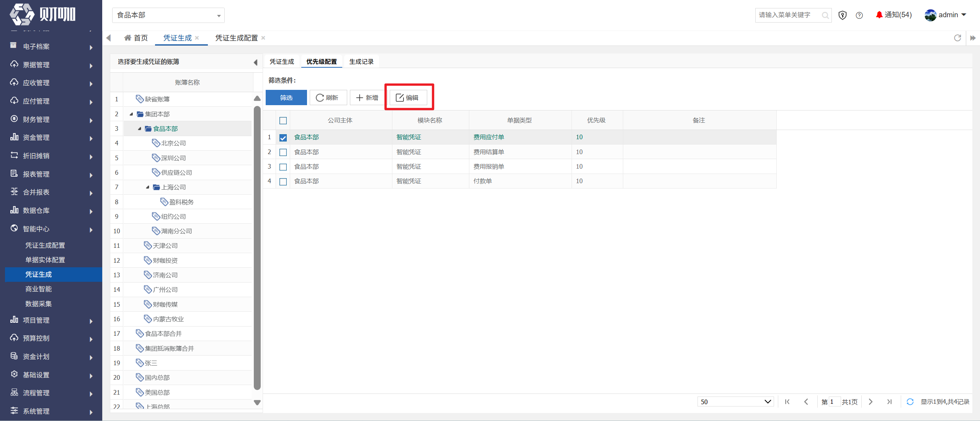This screenshot has height=421, width=980.
Task: Collapse the ledger selection panel arrow
Action: (x=255, y=62)
